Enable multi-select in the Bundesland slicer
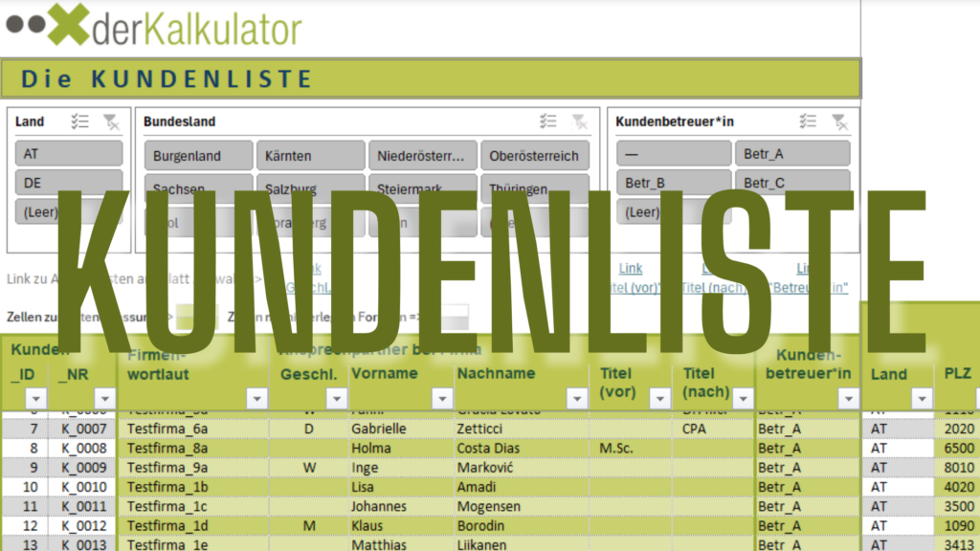980x551 pixels. pos(548,121)
